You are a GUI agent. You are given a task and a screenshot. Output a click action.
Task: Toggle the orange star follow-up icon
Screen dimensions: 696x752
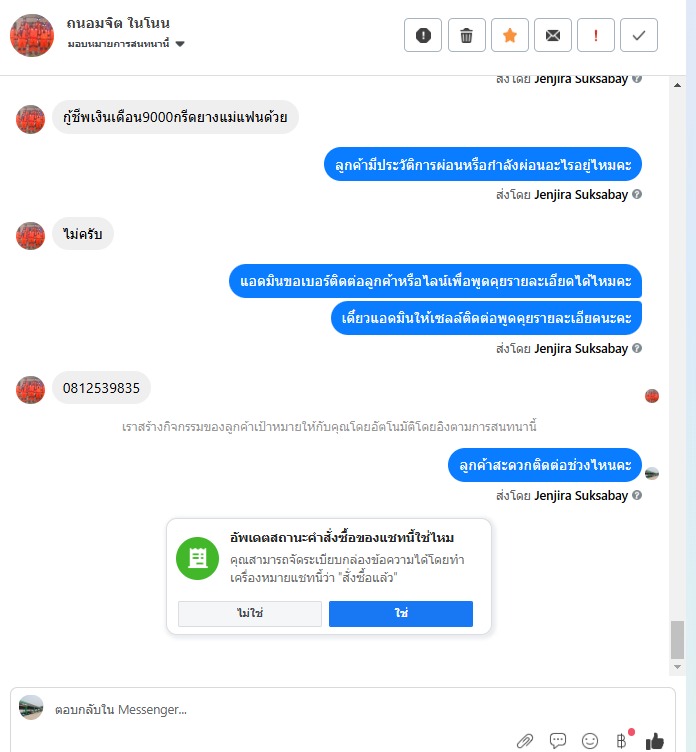pos(510,35)
